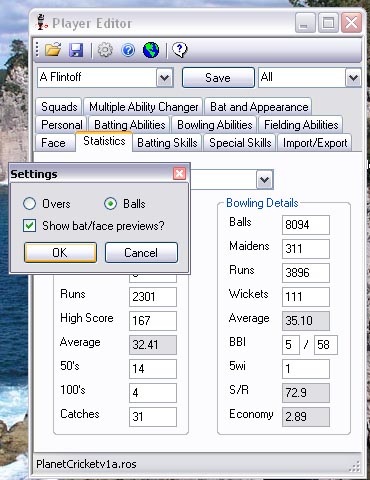
Task: Click the What's This help bubble icon
Action: (x=180, y=50)
